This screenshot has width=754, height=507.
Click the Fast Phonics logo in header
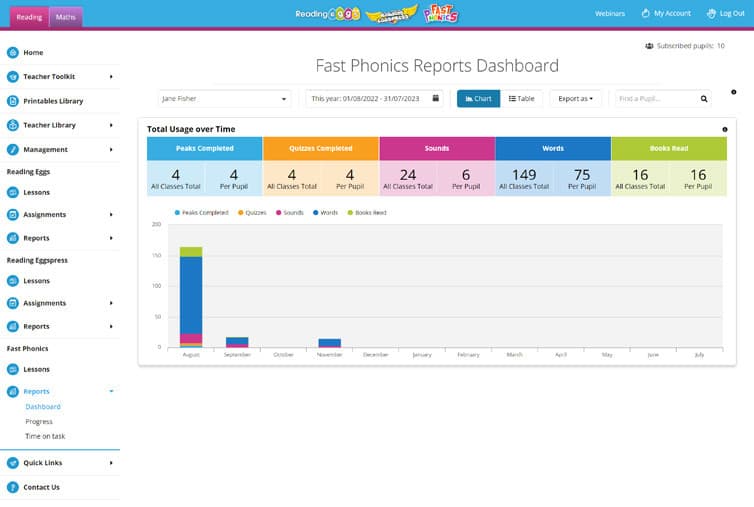[440, 14]
